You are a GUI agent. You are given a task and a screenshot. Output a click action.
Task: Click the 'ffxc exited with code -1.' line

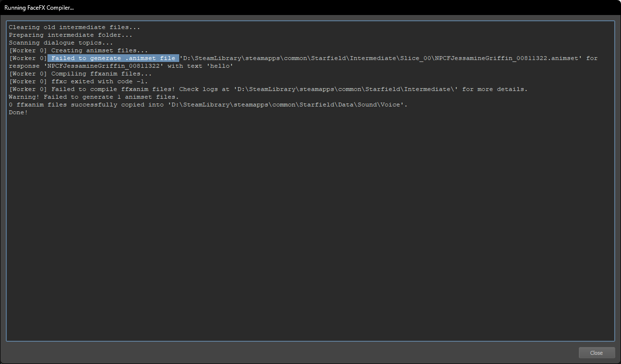point(78,81)
